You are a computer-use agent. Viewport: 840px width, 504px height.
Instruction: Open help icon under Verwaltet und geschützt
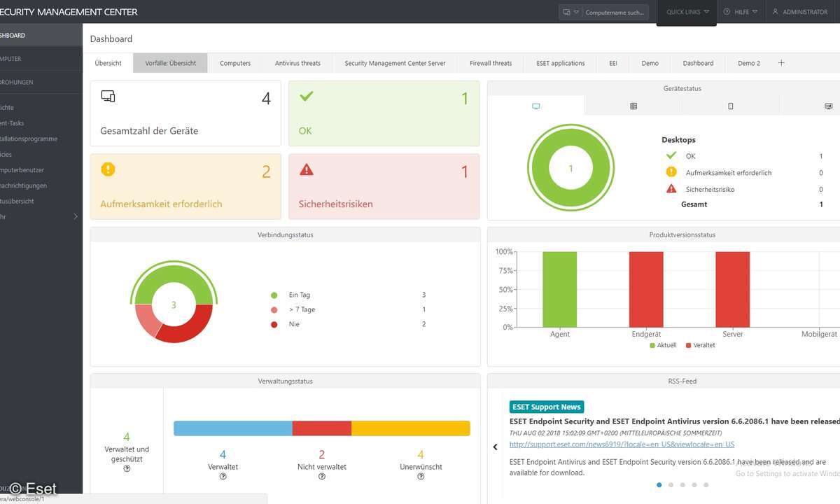(x=127, y=469)
